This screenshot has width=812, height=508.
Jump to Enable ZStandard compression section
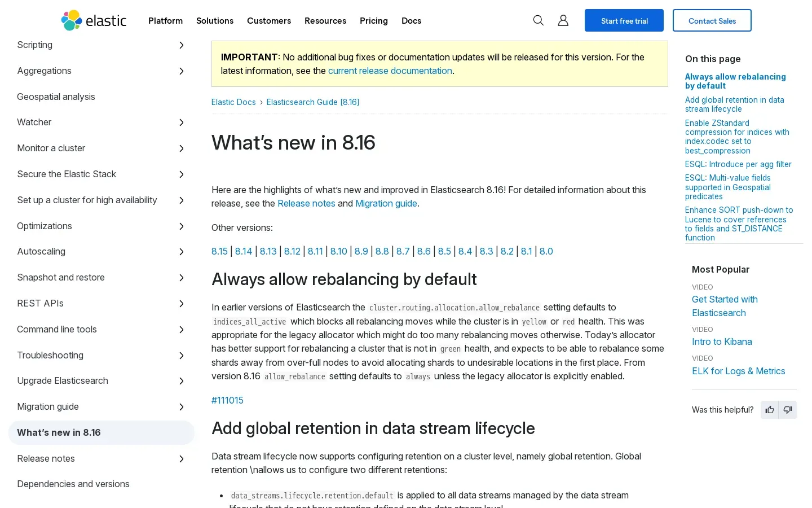(737, 137)
